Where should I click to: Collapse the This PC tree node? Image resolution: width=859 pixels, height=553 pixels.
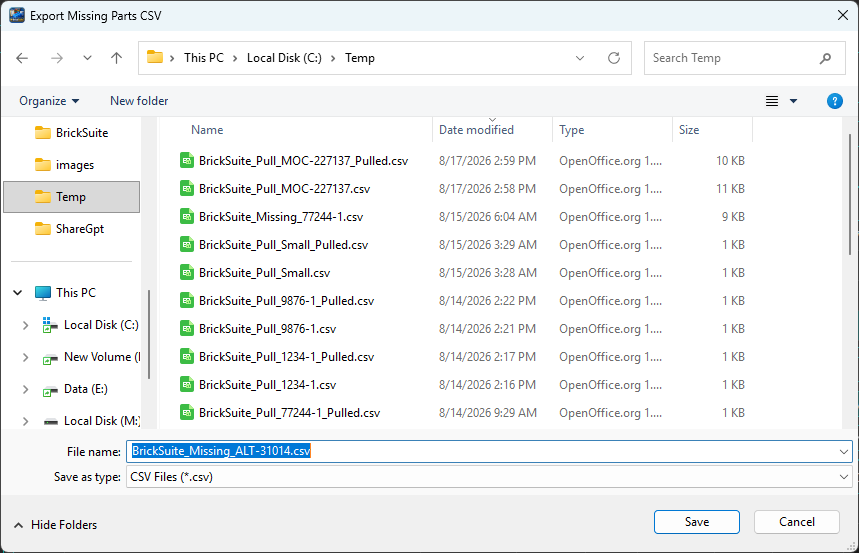click(x=18, y=293)
